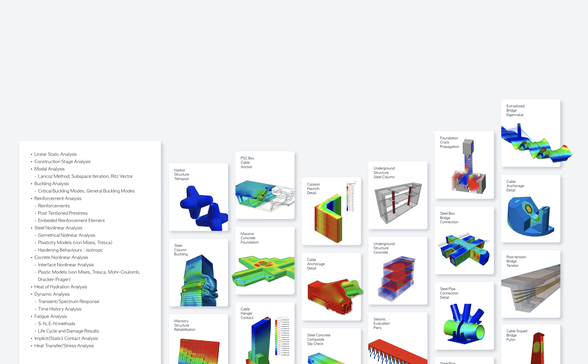Open the Extradosed Bridge Eigenvalue card
Screen dimensions: 588x364
tap(531, 133)
